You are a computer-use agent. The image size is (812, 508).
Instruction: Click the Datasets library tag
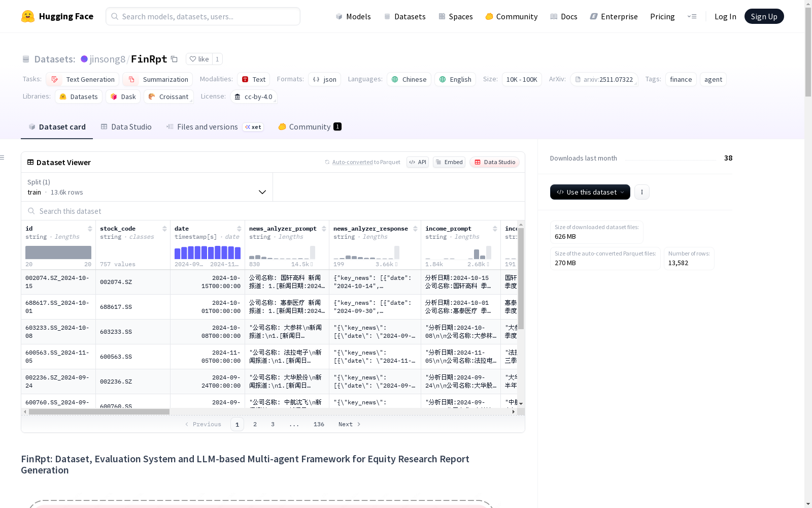[79, 97]
